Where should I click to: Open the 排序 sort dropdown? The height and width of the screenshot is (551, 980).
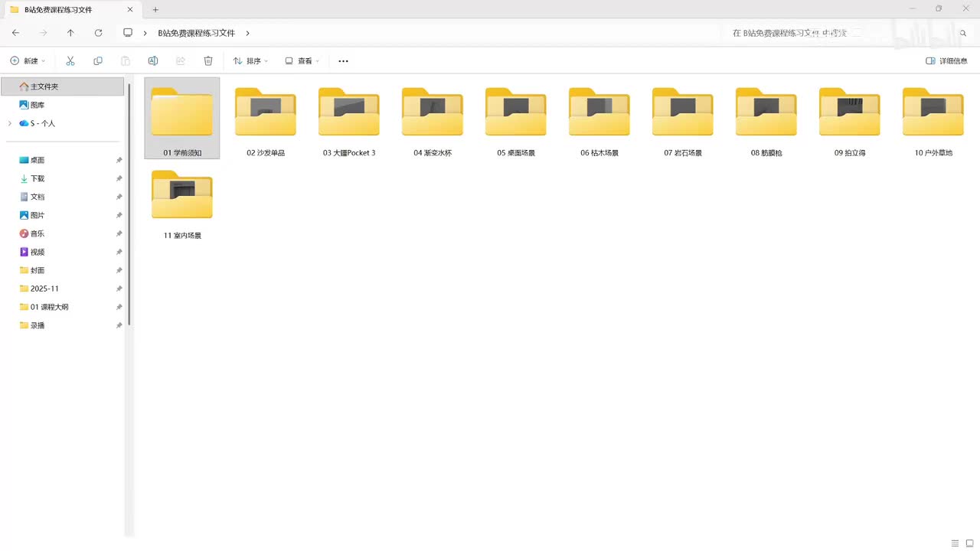click(250, 60)
